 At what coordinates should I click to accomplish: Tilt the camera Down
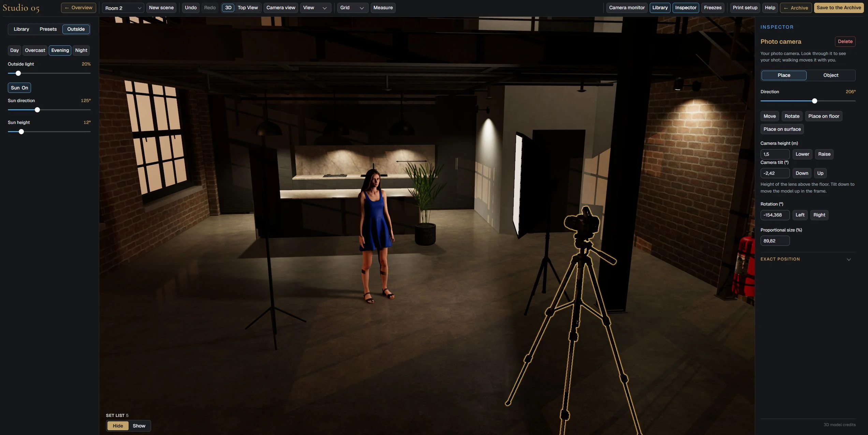tap(802, 173)
